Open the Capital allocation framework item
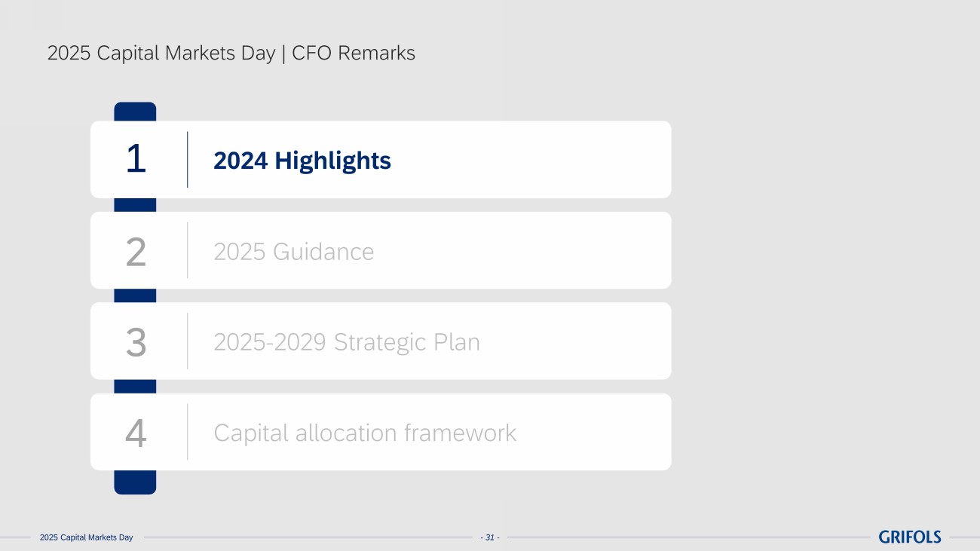This screenshot has height=551, width=980. (x=365, y=433)
